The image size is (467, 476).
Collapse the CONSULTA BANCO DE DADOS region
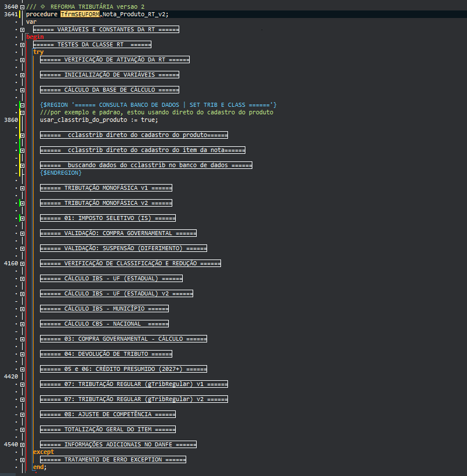coord(22,105)
